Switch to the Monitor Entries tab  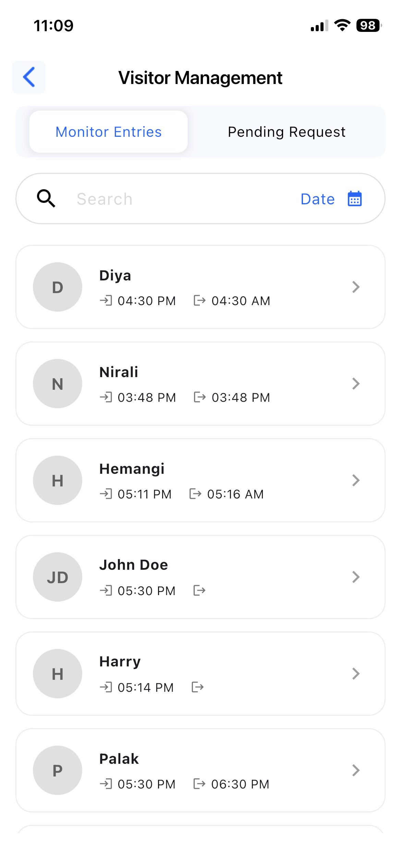[108, 132]
